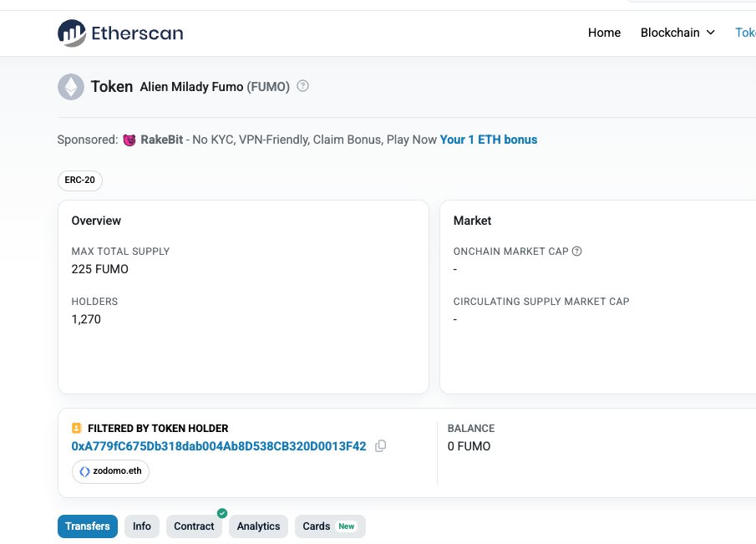
Task: Open the Cards tab
Action: click(330, 526)
